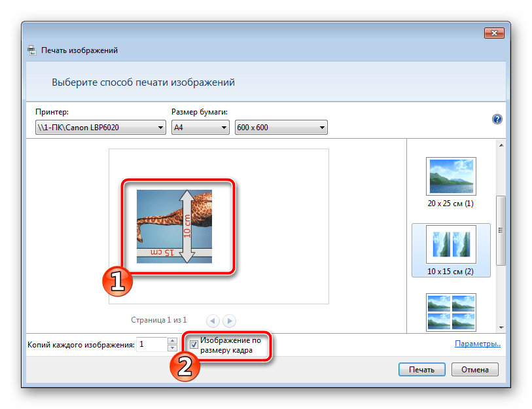Select the 20 x 25 см (1) layout
Image resolution: width=532 pixels, height=409 pixels.
tap(451, 182)
